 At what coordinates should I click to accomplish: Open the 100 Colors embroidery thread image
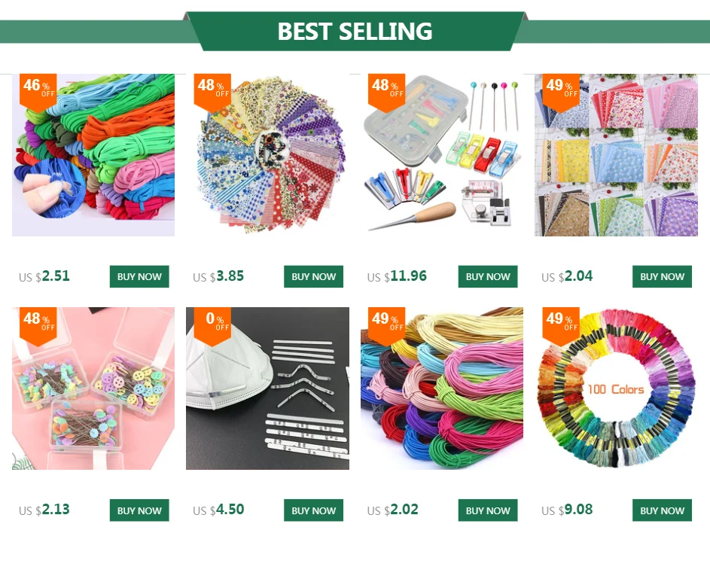tap(617, 388)
